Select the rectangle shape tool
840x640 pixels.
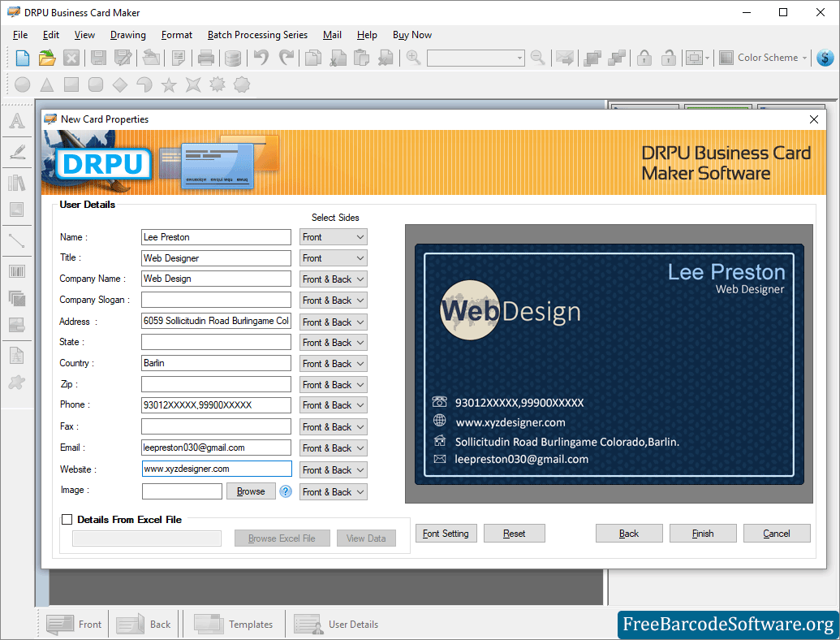[x=71, y=84]
